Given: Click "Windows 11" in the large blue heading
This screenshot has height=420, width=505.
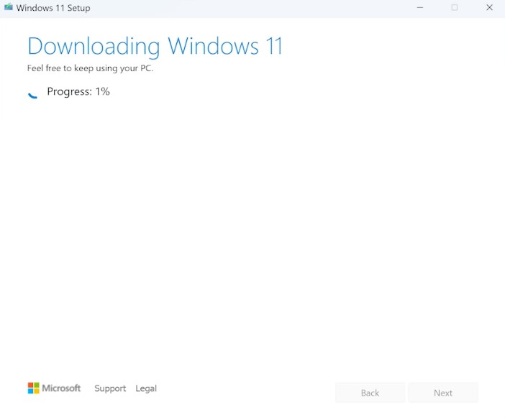Looking at the screenshot, I should [x=225, y=47].
